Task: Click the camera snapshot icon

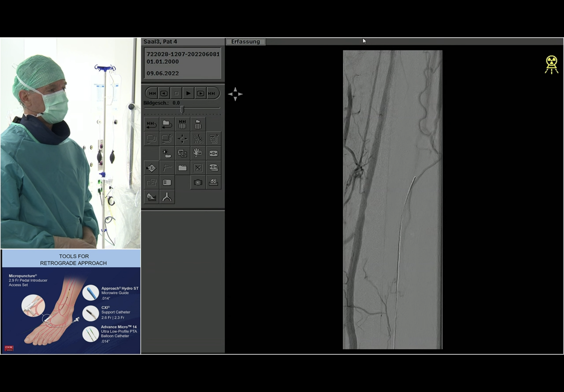Action: 198,182
